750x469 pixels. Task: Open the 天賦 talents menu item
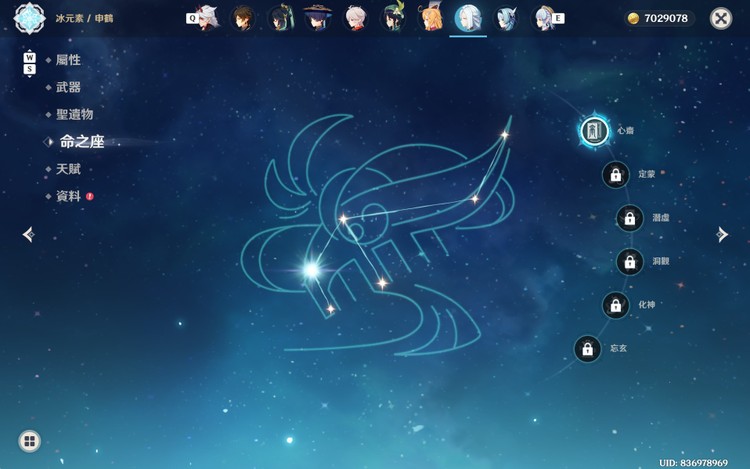pyautogui.click(x=68, y=169)
